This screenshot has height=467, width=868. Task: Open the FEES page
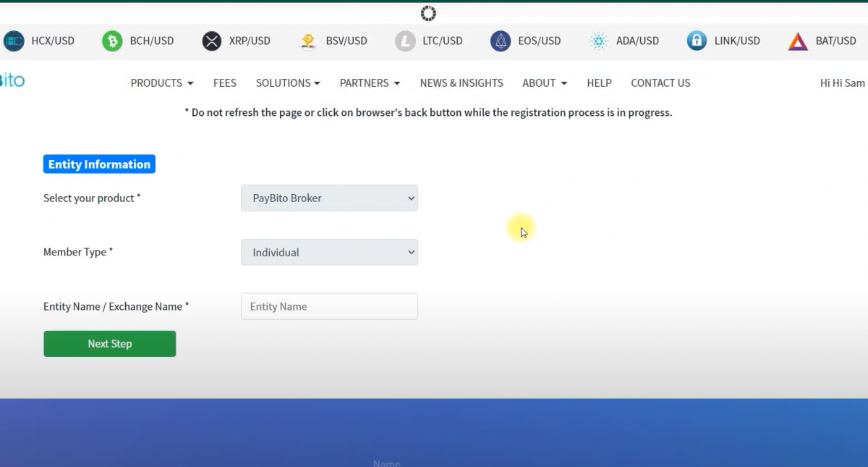coord(225,83)
